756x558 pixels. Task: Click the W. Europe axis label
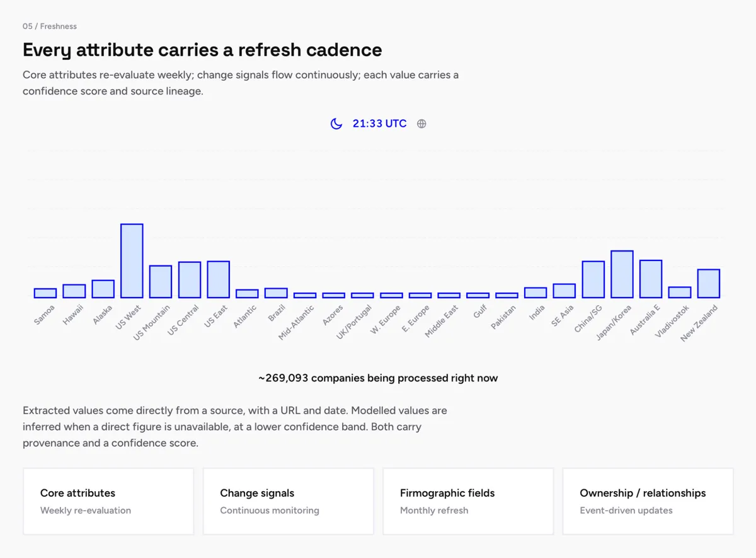tap(386, 320)
